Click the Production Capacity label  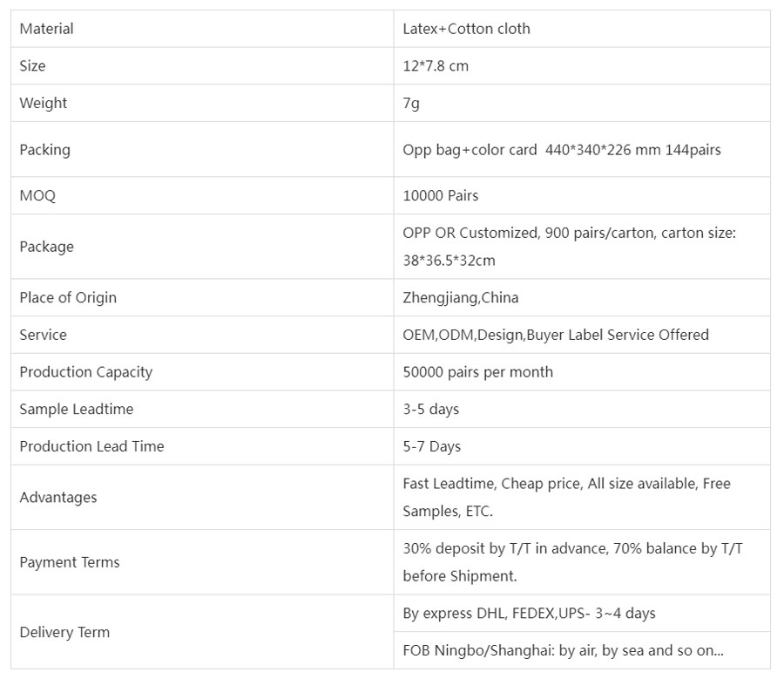85,372
